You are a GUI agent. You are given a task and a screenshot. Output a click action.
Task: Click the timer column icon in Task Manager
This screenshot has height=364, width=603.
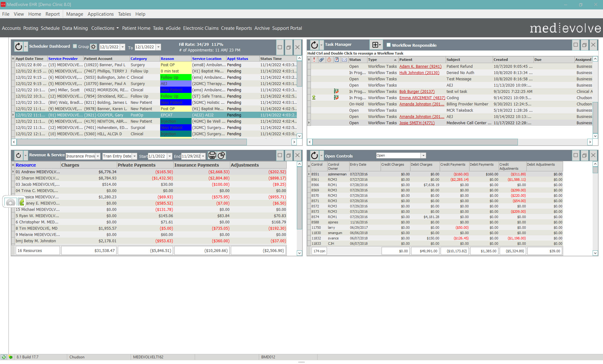point(329,60)
